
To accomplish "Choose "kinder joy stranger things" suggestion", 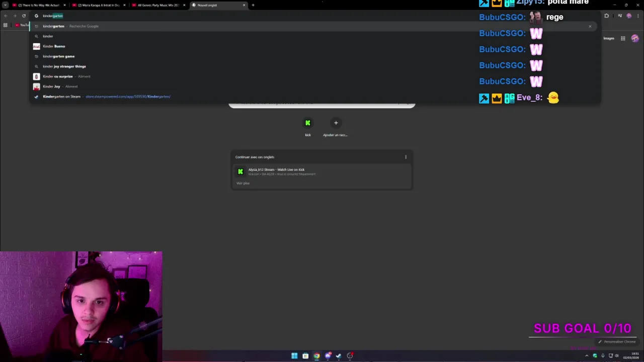I will pos(312,66).
